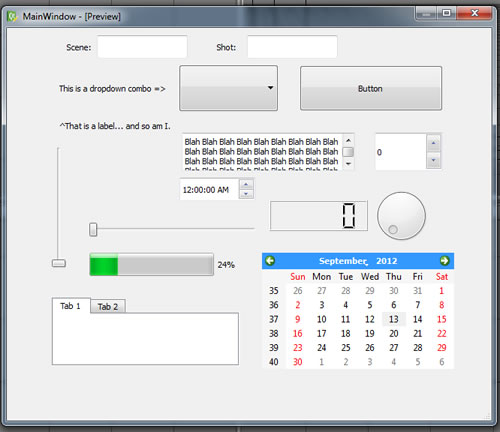The width and height of the screenshot is (500, 432).
Task: Decrement the time edit with down arrow
Action: (x=246, y=194)
